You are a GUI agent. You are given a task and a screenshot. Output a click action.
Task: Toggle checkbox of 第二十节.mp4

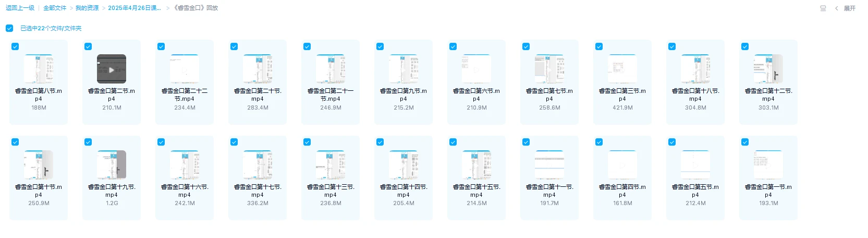[x=234, y=46]
